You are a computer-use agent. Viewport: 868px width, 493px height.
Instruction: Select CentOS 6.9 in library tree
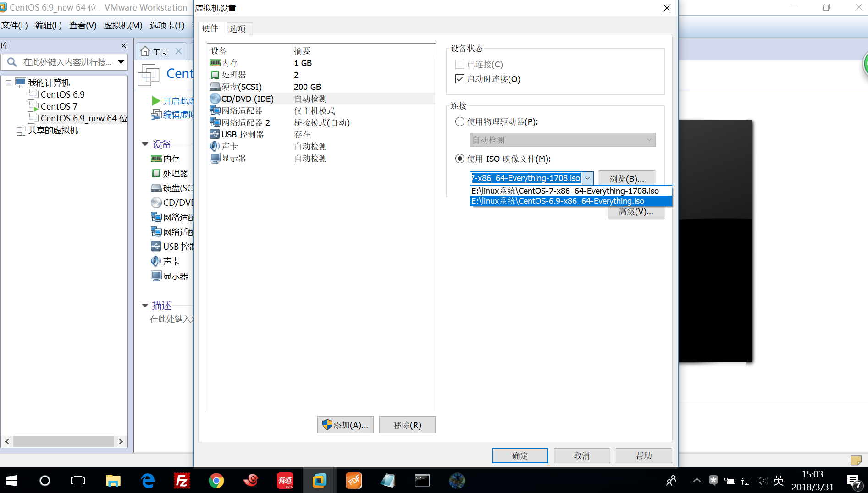(x=62, y=94)
